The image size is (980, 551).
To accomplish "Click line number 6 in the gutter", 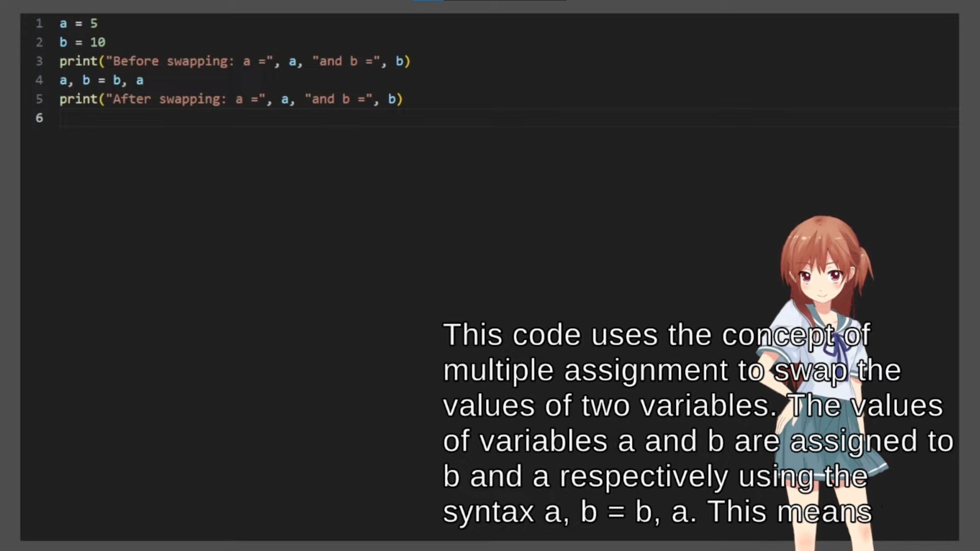I will click(x=39, y=118).
